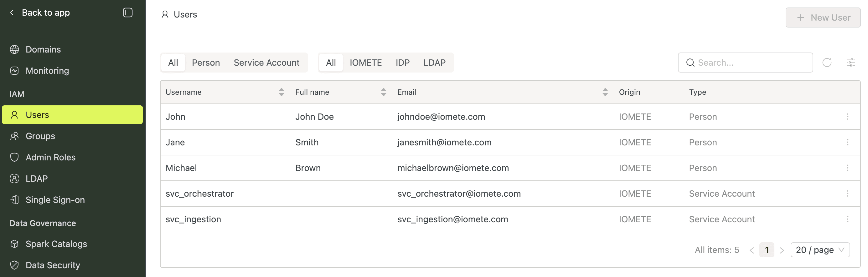
Task: Click Back to app link
Action: 45,13
